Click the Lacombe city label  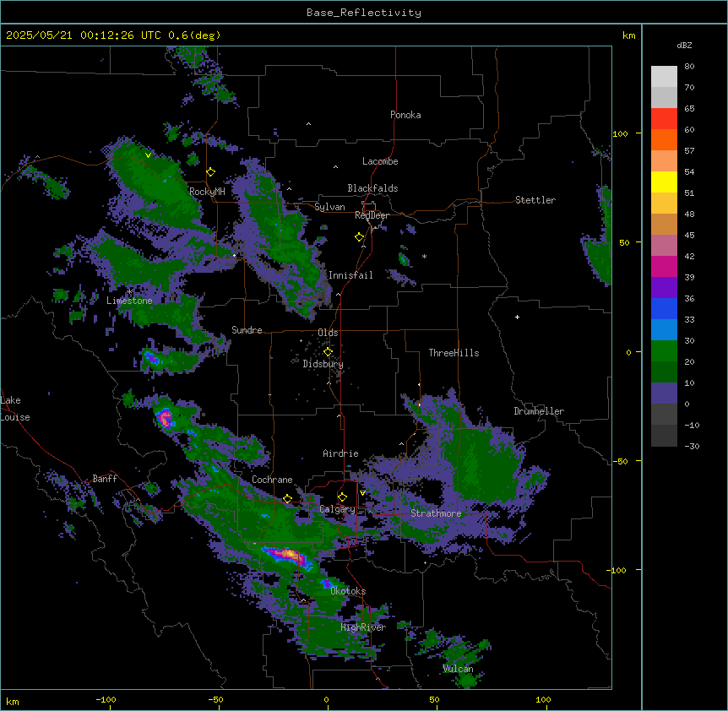click(380, 161)
